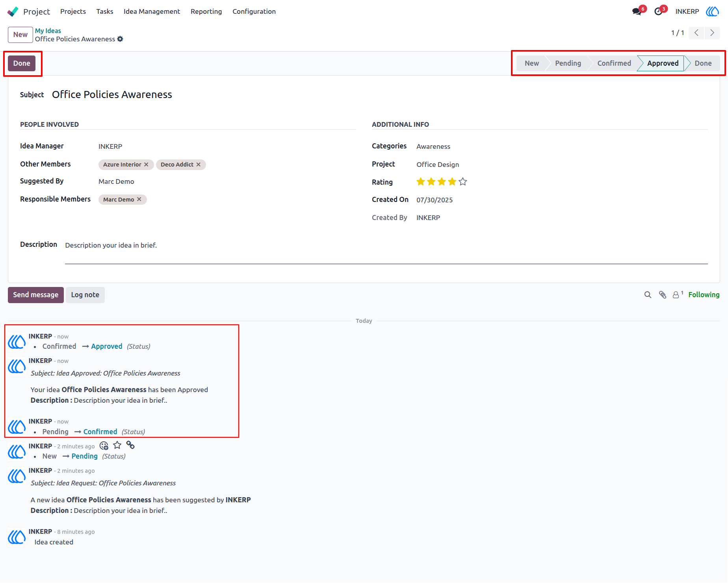
Task: Copy link of the Pending status message
Action: [130, 445]
